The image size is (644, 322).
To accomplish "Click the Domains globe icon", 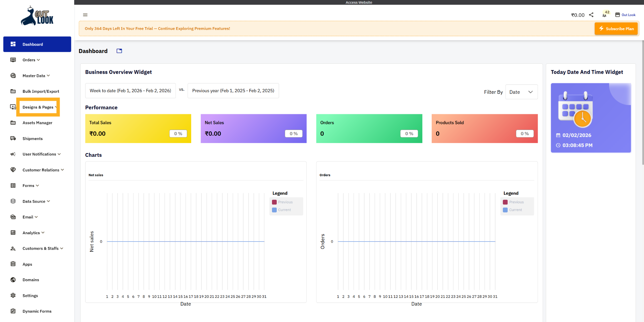I will point(13,280).
